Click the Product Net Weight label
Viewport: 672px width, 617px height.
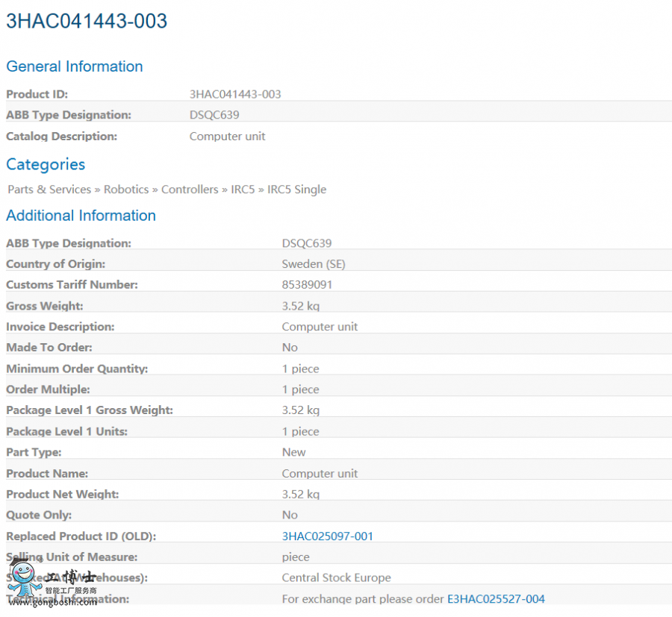[x=63, y=494]
